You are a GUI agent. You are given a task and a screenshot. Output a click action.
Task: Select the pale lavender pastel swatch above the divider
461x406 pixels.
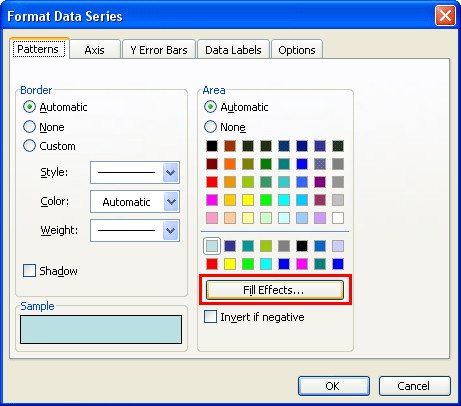tap(320, 218)
